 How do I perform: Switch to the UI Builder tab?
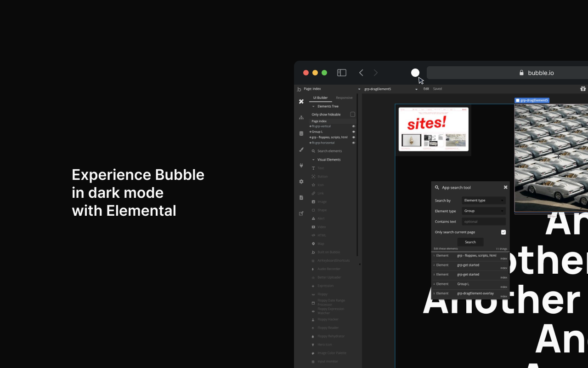(321, 98)
